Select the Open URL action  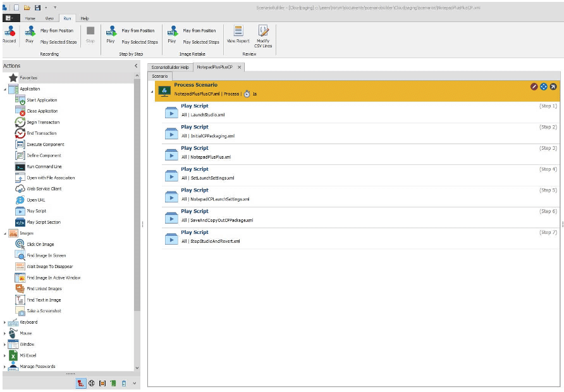click(30, 200)
